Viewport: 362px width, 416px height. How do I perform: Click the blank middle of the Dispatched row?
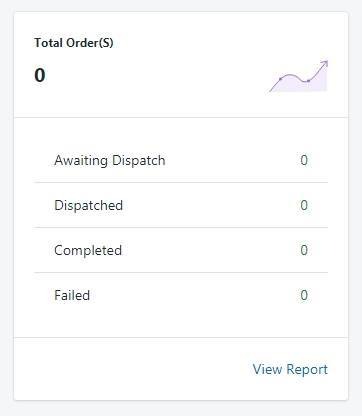tap(210, 205)
